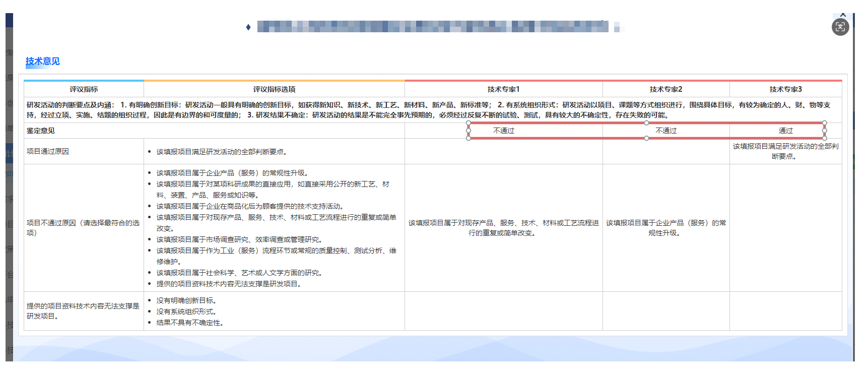
Task: Click the top-left handle of the red selection box
Action: (x=469, y=123)
